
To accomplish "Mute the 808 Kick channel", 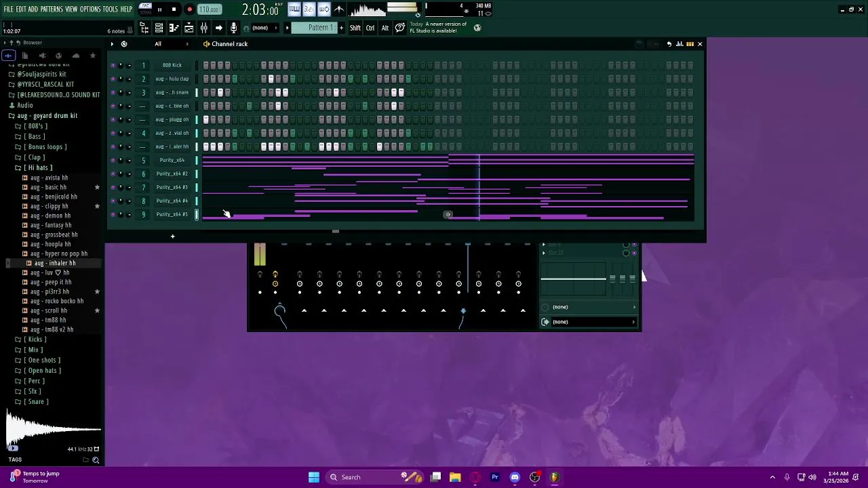I will 113,65.
